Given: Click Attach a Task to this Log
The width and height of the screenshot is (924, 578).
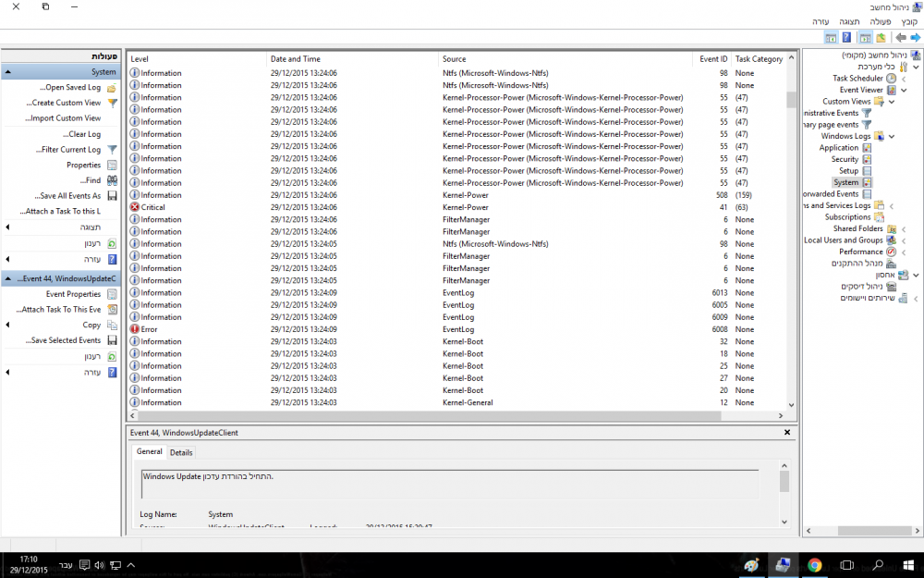Looking at the screenshot, I should [x=59, y=211].
